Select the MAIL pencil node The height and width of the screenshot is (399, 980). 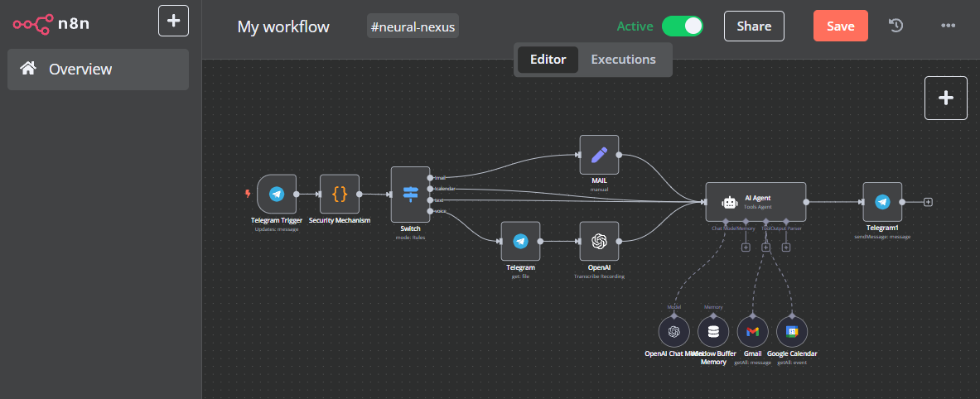(x=600, y=155)
